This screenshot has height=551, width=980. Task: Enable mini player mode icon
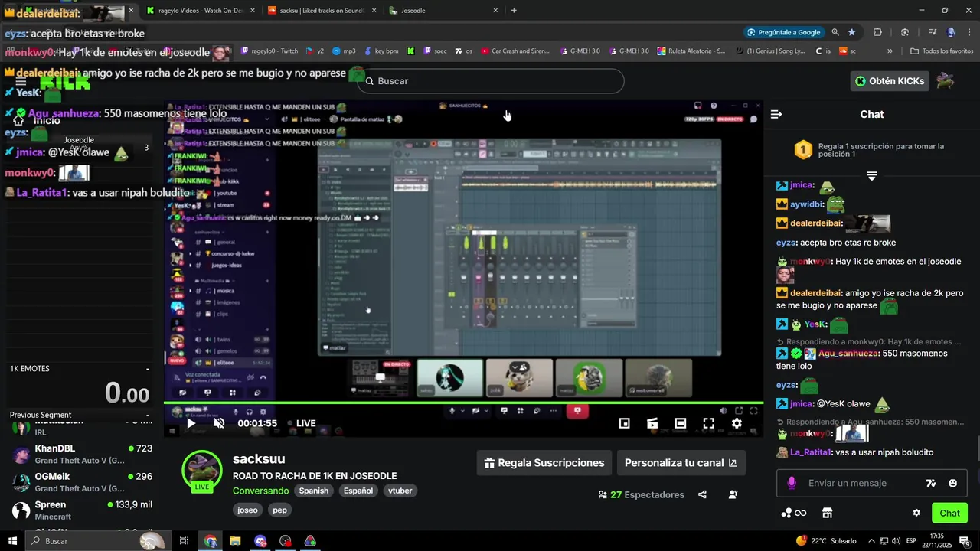pos(625,423)
